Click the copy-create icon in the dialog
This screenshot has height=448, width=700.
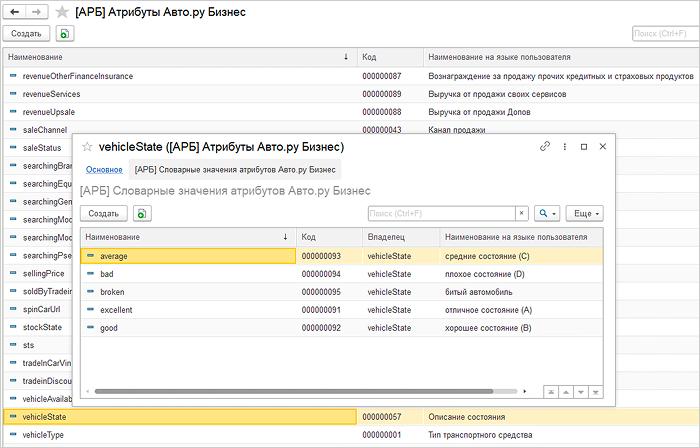coord(142,213)
